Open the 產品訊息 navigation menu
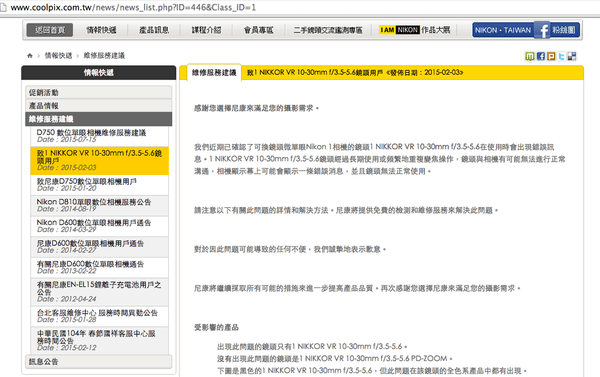This screenshot has width=600, height=377. (x=154, y=30)
